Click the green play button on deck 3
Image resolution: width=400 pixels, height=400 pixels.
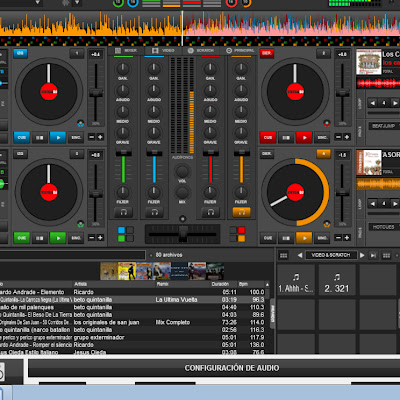58,238
